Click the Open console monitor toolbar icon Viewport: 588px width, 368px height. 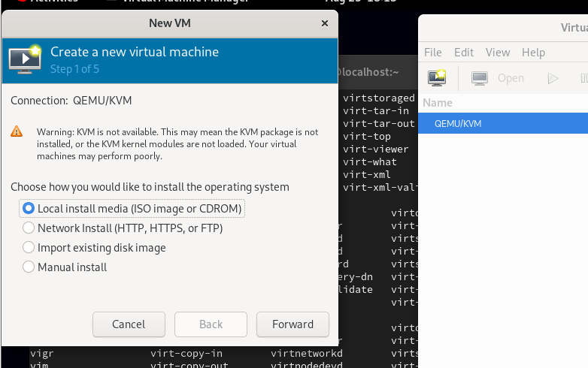(480, 78)
